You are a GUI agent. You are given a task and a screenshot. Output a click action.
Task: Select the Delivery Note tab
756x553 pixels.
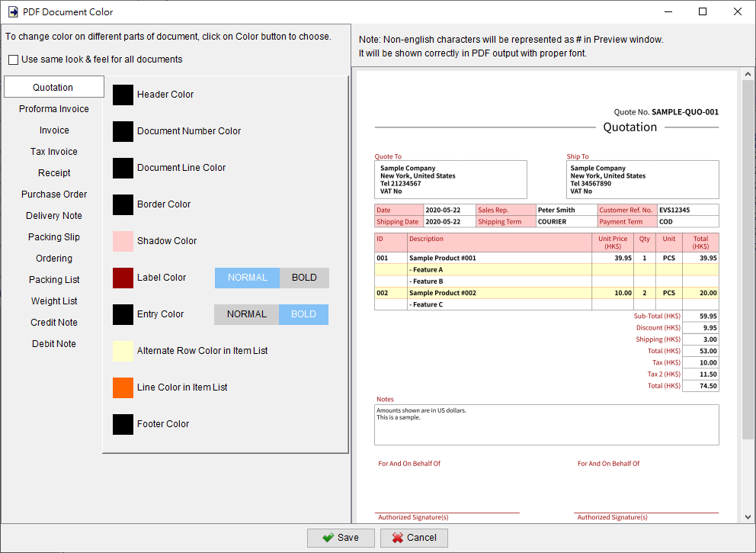[x=53, y=216]
